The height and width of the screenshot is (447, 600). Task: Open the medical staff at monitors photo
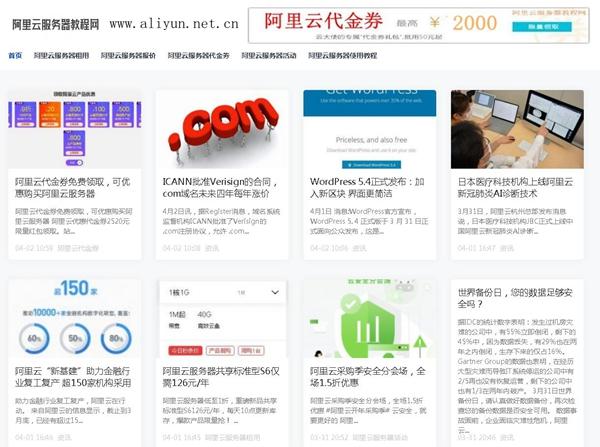[517, 129]
